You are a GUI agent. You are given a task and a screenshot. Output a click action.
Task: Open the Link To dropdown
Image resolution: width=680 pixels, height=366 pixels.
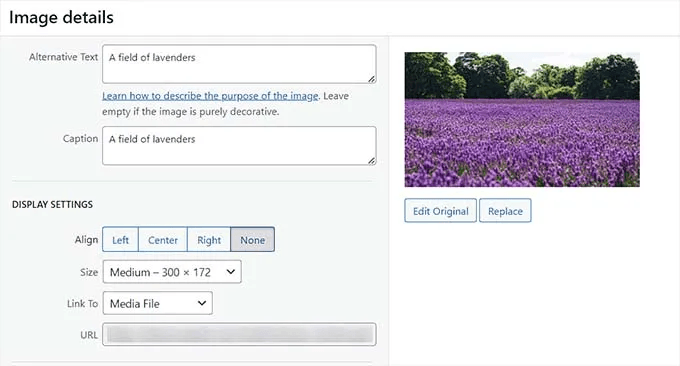(x=158, y=303)
